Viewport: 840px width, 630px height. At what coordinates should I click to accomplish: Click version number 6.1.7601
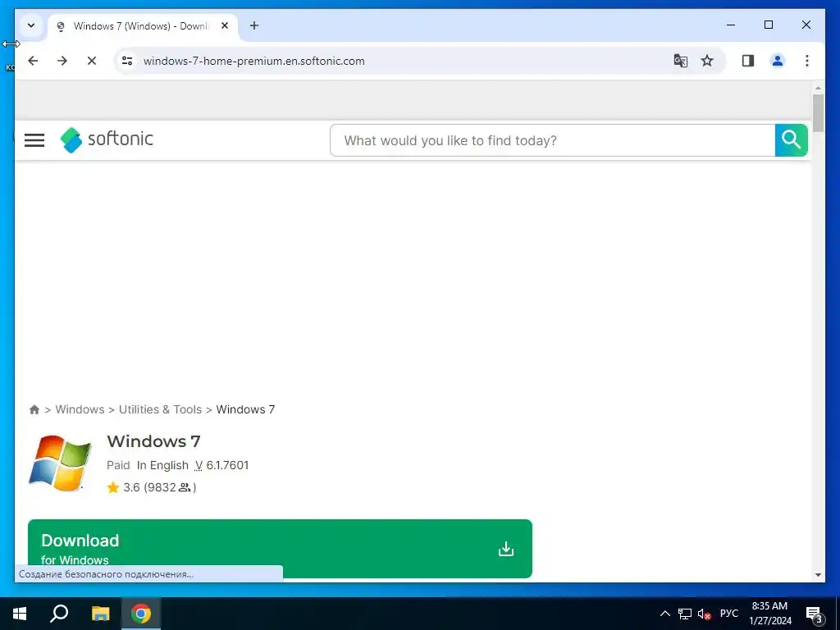click(227, 465)
